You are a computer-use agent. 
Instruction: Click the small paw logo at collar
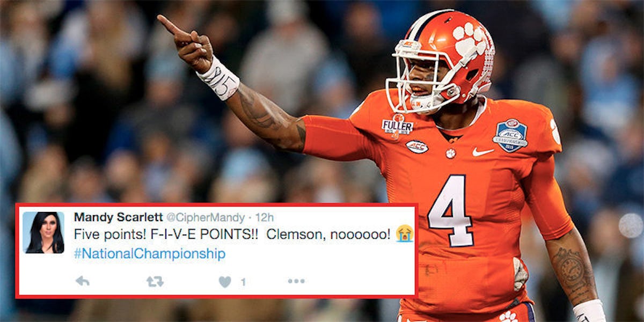pyautogui.click(x=451, y=153)
